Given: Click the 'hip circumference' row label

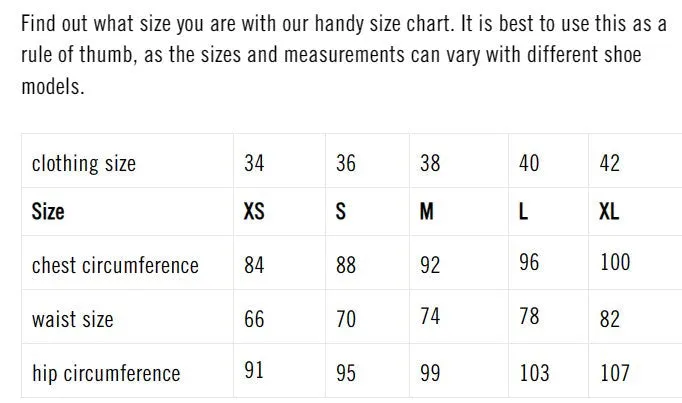Looking at the screenshot, I should [x=106, y=373].
